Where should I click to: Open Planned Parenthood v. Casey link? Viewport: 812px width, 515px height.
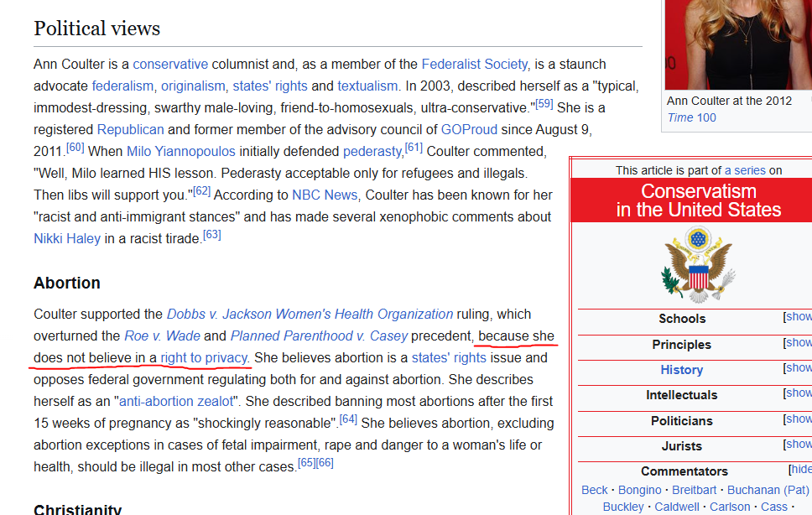click(x=319, y=336)
